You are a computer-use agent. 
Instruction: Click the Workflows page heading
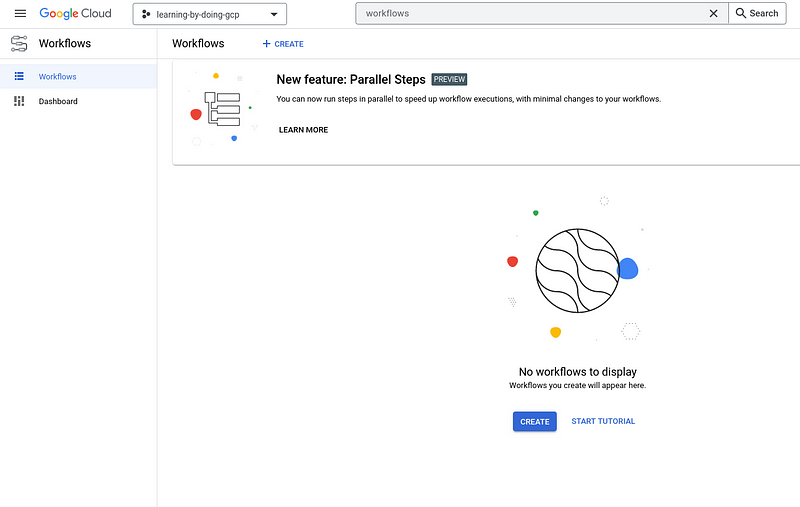pyautogui.click(x=198, y=43)
